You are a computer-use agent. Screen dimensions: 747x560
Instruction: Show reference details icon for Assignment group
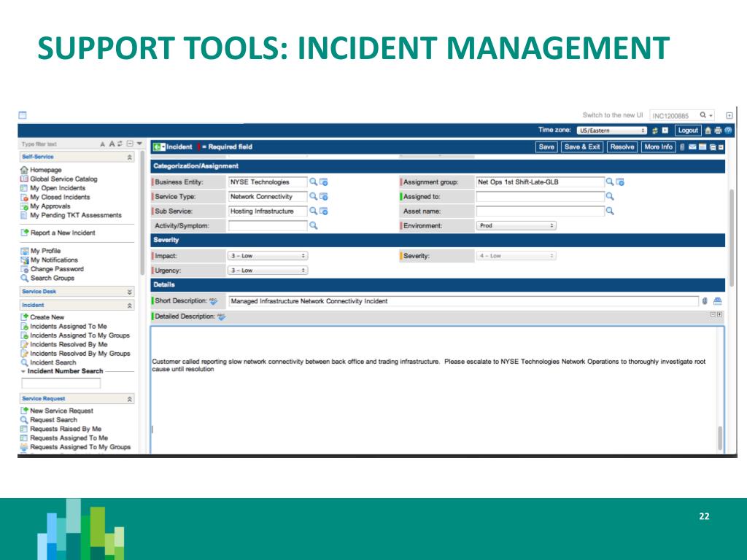click(x=620, y=182)
